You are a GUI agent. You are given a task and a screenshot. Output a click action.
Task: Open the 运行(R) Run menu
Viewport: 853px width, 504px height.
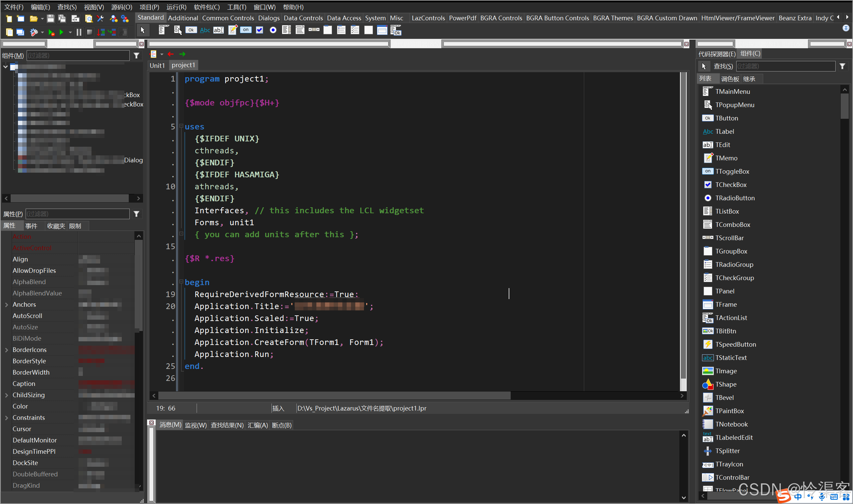pos(176,7)
